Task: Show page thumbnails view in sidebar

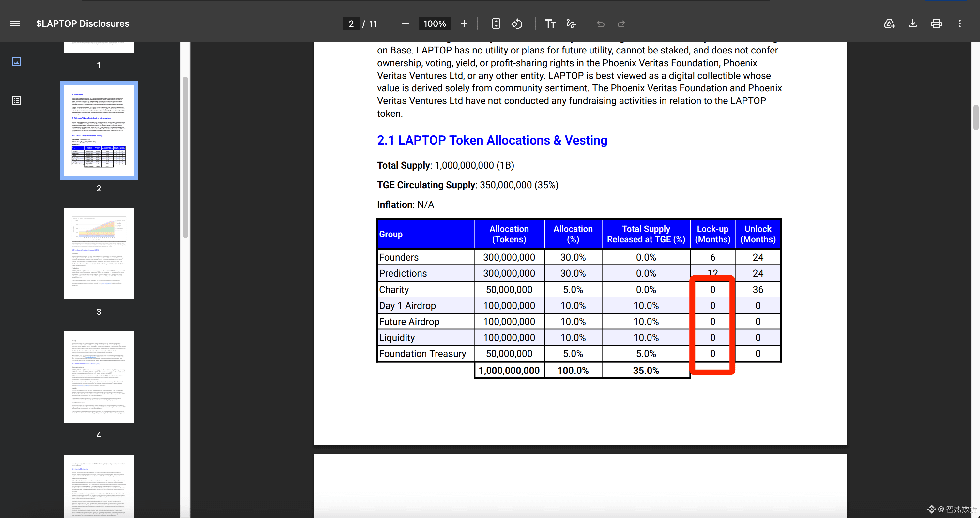Action: 16,61
